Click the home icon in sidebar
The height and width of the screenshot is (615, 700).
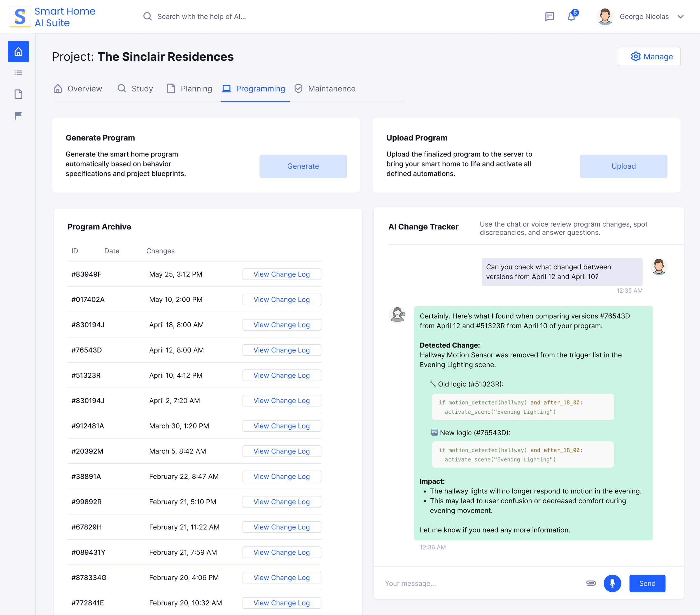coord(18,52)
